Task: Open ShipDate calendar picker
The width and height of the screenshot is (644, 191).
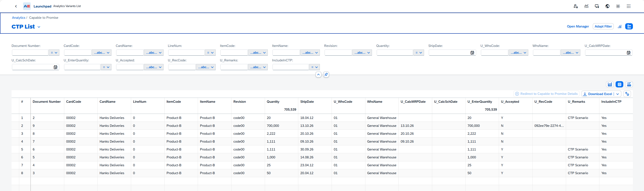Action: 472,53
